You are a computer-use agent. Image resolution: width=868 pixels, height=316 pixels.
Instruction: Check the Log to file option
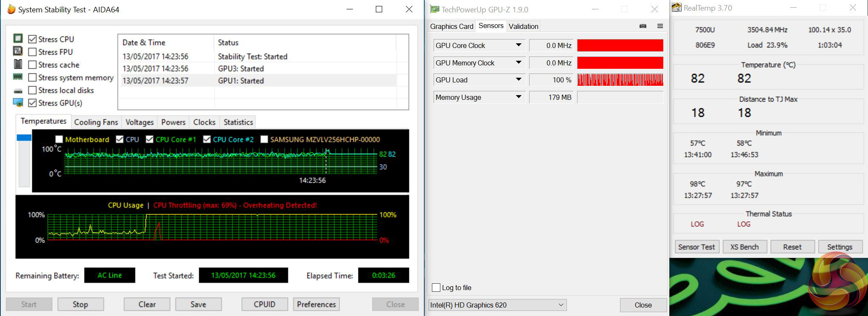click(436, 288)
